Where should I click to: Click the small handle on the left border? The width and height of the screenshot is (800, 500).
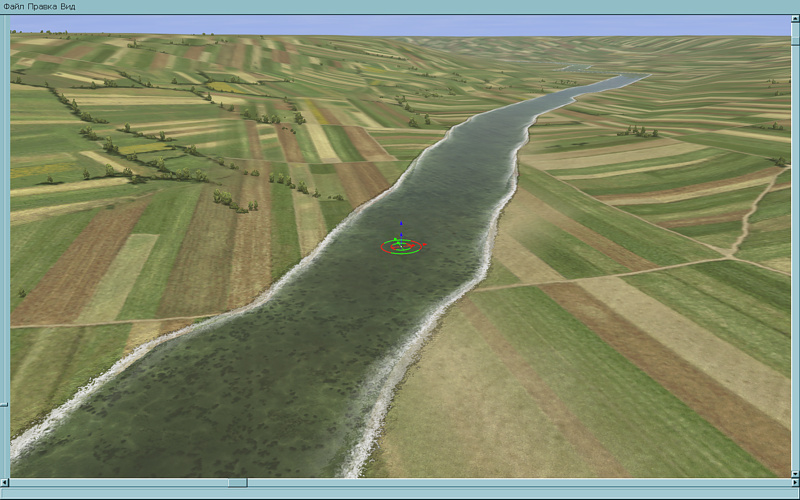pyautogui.click(x=4, y=405)
